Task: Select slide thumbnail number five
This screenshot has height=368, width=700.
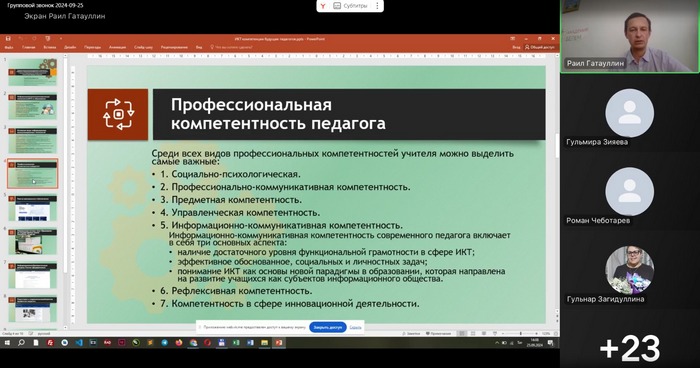Action: click(x=33, y=208)
